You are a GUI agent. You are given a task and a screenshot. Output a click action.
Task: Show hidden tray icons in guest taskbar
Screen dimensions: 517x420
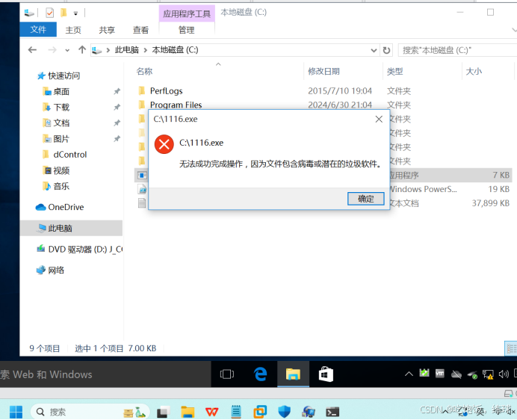409,374
